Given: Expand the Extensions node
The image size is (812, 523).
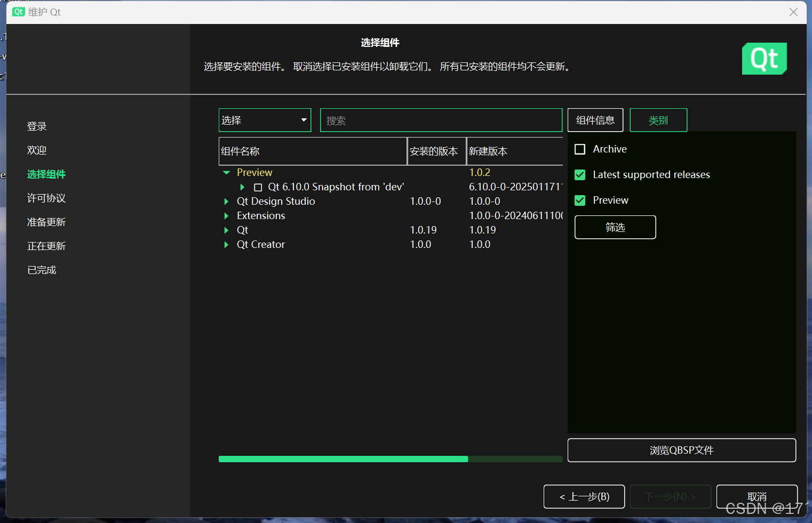Looking at the screenshot, I should tap(226, 216).
